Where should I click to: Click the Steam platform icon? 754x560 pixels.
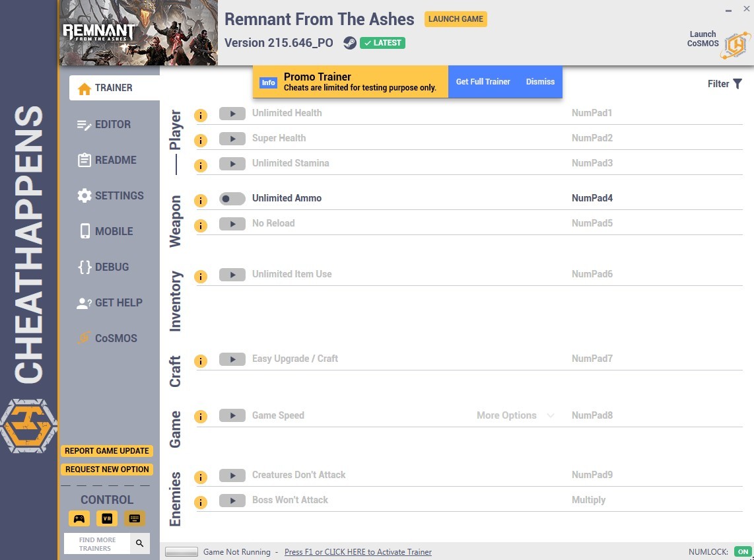click(x=349, y=43)
